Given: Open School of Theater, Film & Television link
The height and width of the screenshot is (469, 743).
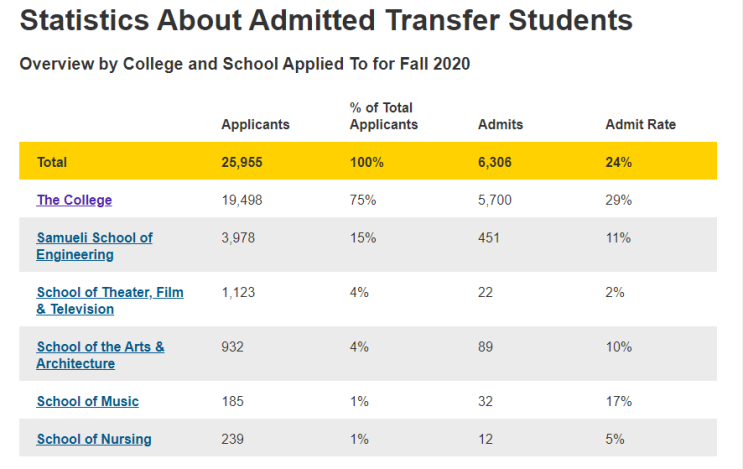Looking at the screenshot, I should (x=110, y=300).
